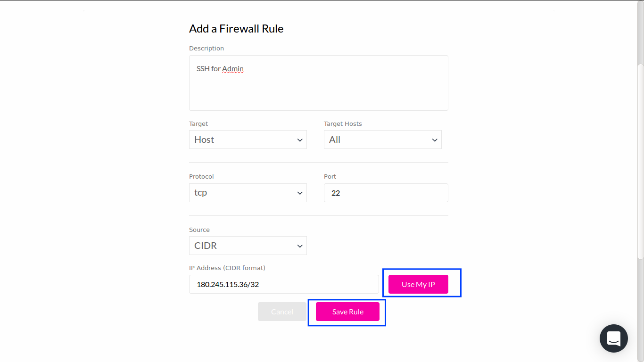The image size is (644, 362).
Task: Click the IP Address (CIDR format) label
Action: [x=227, y=268]
